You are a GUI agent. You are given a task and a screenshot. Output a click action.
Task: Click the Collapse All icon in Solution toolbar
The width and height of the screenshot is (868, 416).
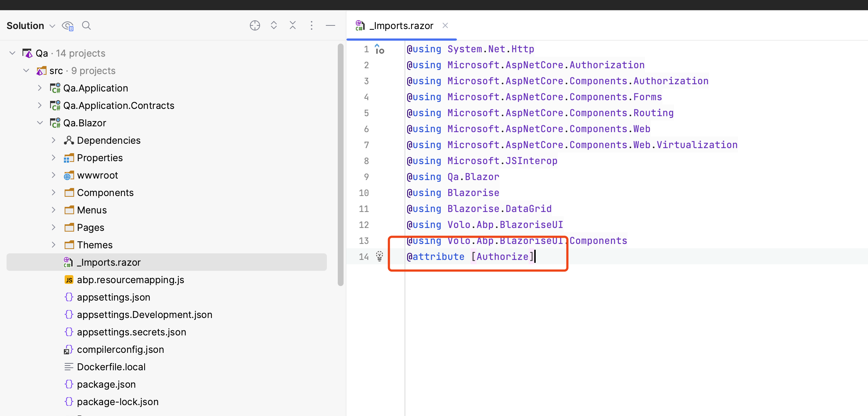(x=293, y=25)
